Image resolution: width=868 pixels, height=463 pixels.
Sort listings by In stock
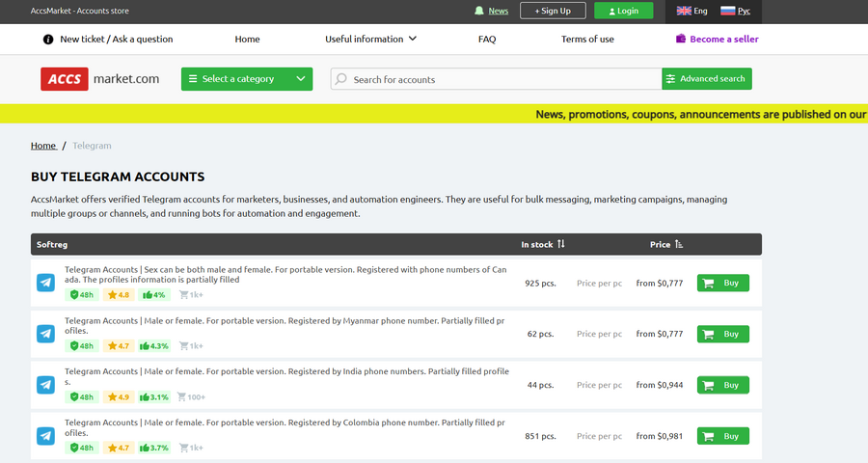560,244
